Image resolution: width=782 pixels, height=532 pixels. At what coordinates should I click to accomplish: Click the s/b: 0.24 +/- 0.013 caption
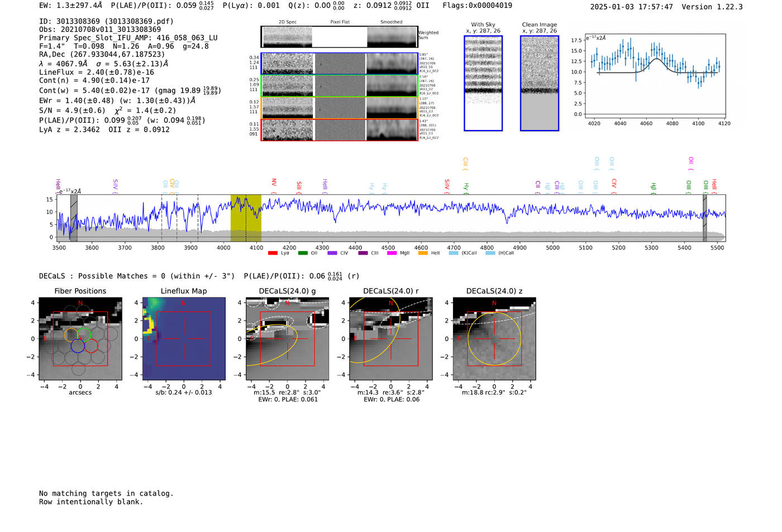pos(184,392)
